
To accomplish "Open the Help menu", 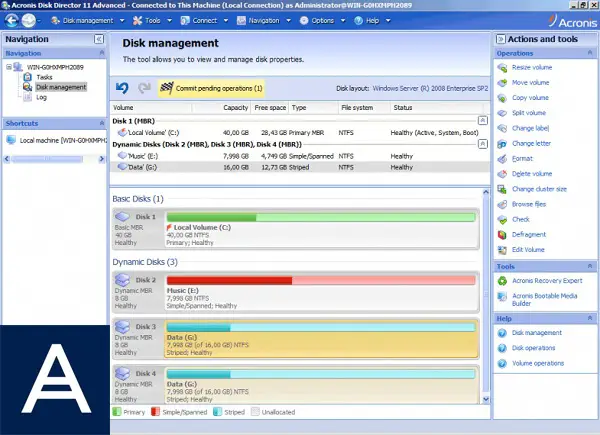I will [x=372, y=21].
